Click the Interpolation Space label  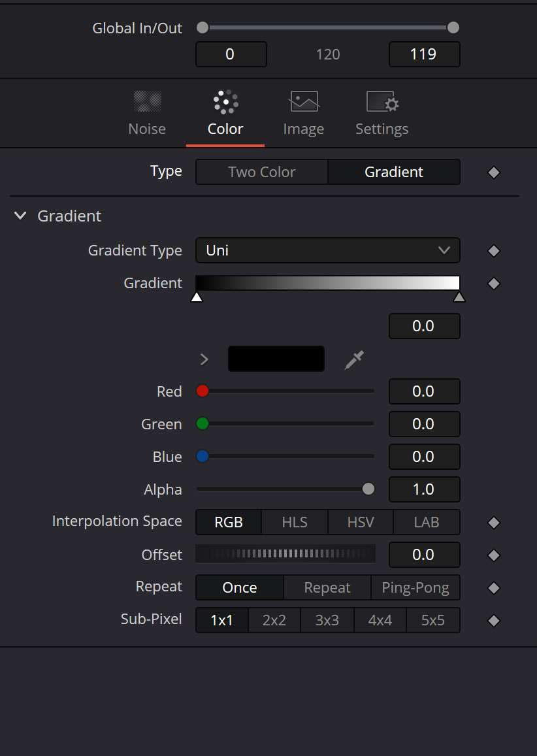point(117,521)
